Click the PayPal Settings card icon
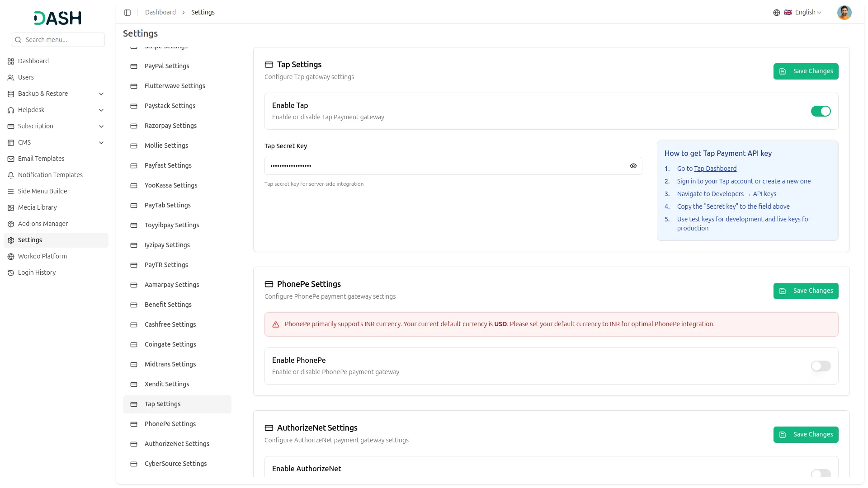This screenshot has height=488, width=868. click(x=134, y=66)
